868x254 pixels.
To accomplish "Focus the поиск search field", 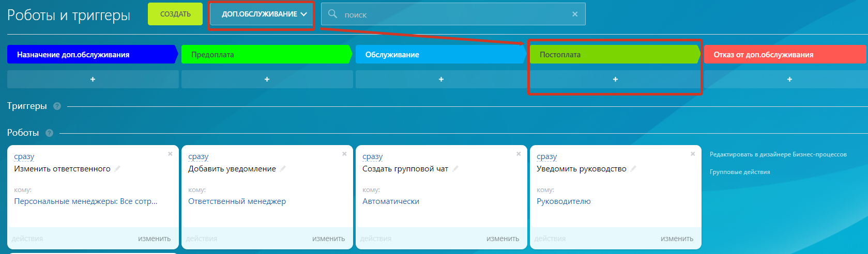I will pyautogui.click(x=453, y=14).
